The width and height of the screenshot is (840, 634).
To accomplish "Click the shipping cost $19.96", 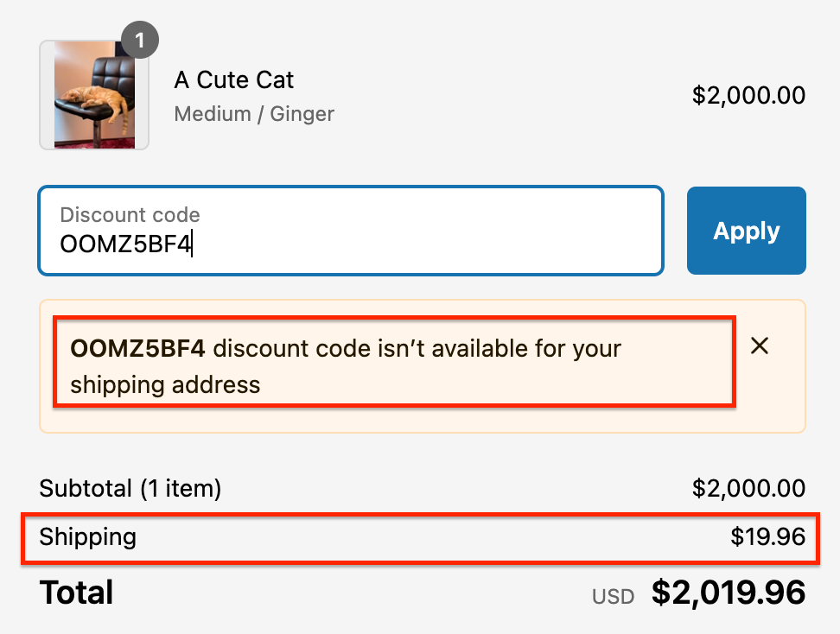I will coord(767,537).
